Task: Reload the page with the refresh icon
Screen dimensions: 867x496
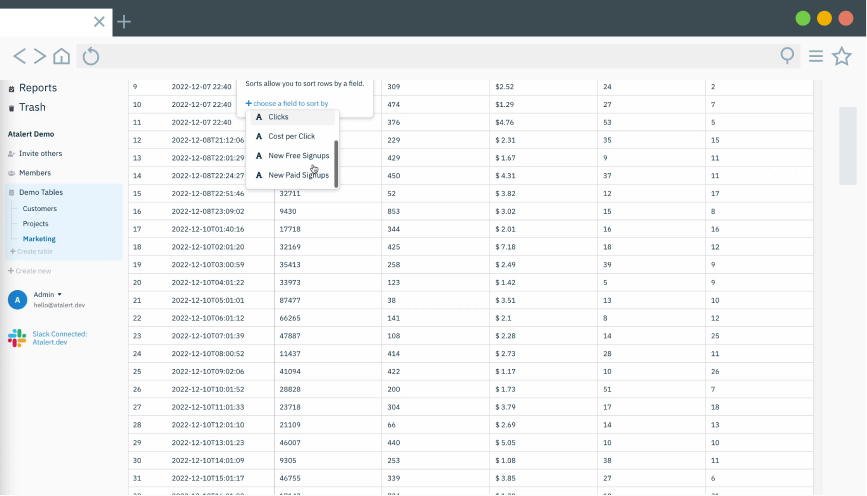Action: coord(91,56)
